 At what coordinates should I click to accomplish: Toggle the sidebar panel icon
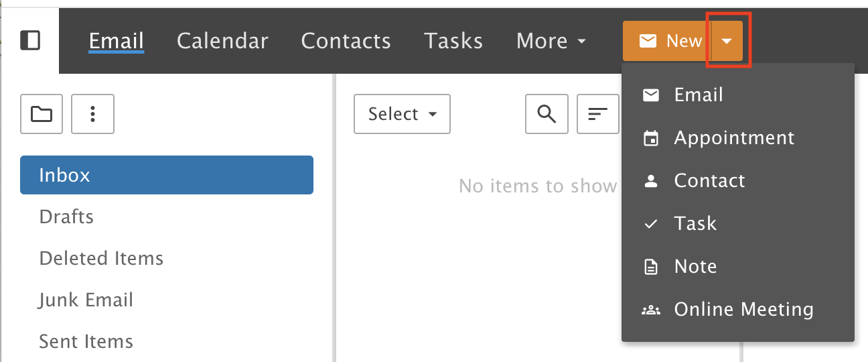coord(30,41)
